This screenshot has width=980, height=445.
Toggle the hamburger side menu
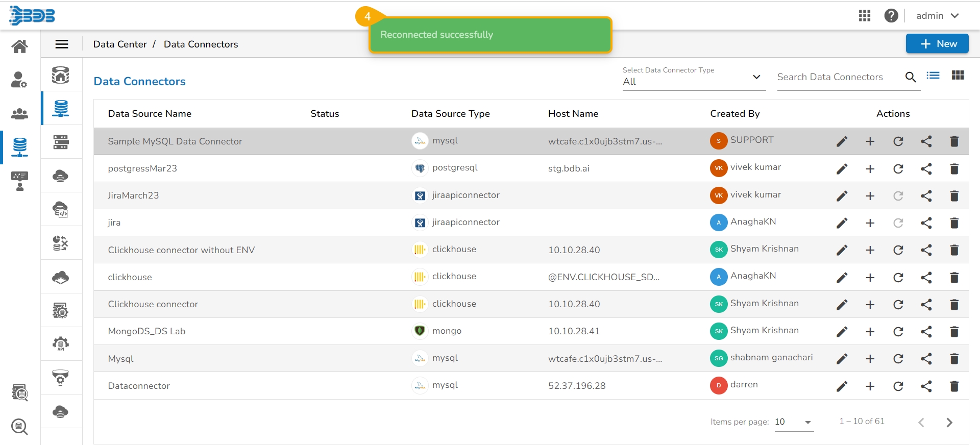tap(62, 44)
